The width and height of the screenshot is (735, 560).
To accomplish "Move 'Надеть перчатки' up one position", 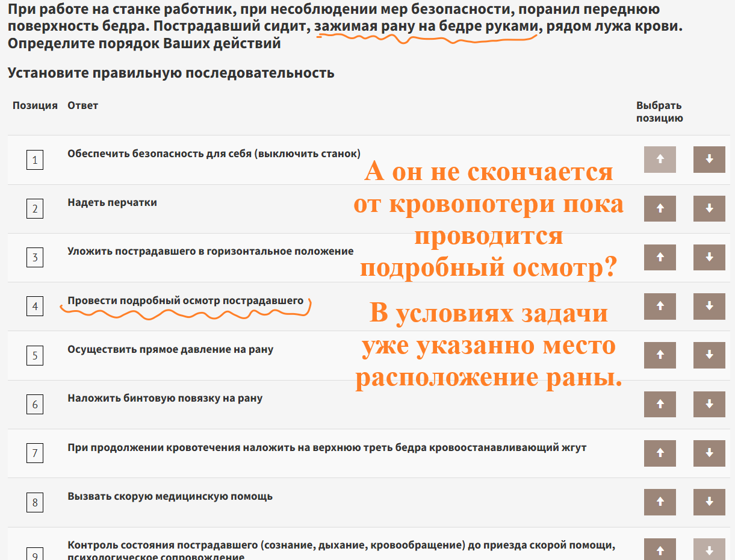I will [x=660, y=208].
